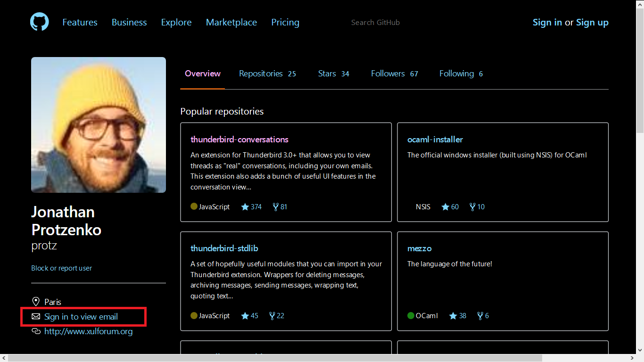Open the thunderbird-conversations repository

[239, 140]
